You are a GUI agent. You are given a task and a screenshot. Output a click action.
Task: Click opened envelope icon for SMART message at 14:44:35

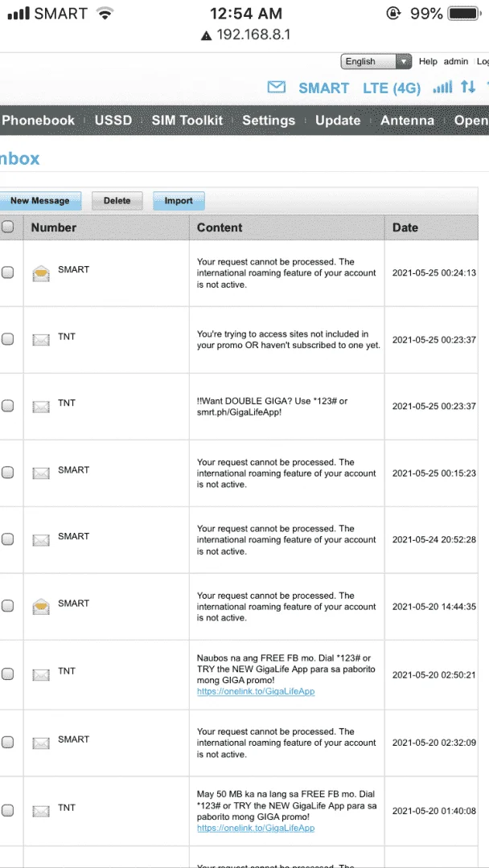click(x=41, y=606)
